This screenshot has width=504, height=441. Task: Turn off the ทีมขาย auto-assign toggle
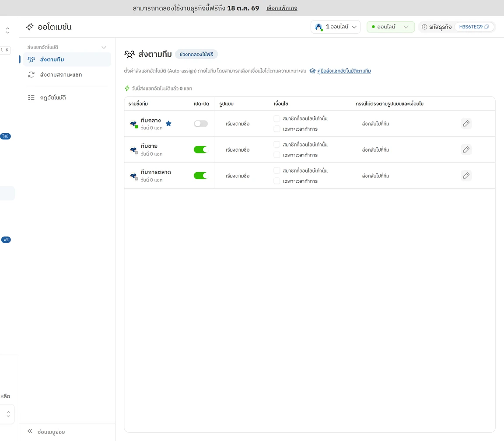pos(200,149)
